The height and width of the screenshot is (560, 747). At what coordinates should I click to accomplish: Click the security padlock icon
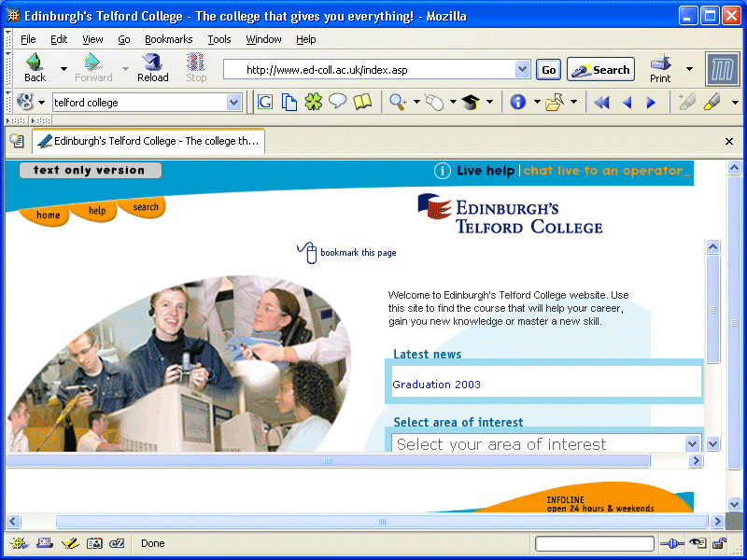pyautogui.click(x=719, y=543)
